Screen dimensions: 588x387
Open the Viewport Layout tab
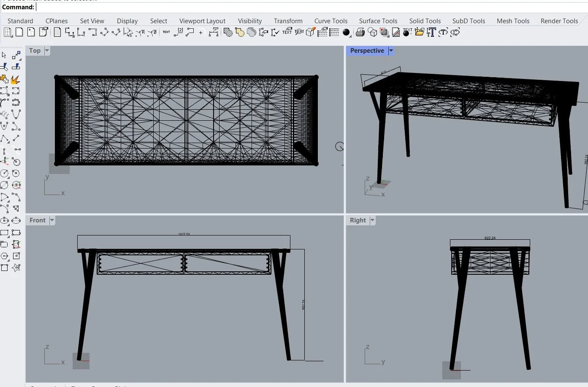[203, 21]
